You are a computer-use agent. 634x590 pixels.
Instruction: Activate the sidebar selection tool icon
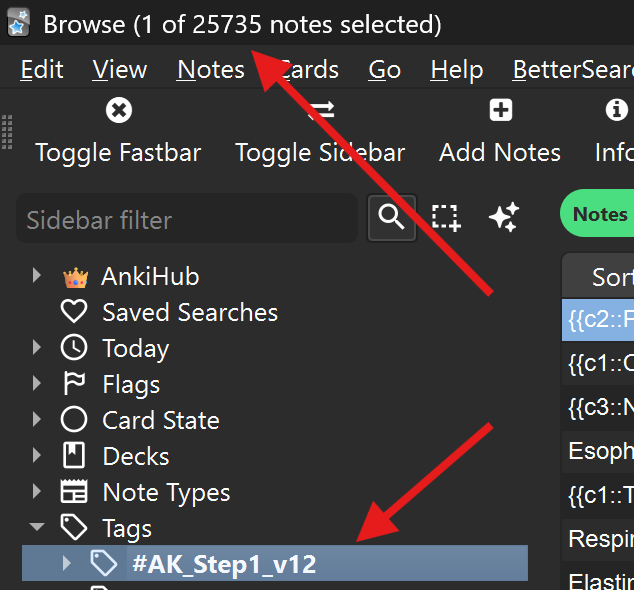pyautogui.click(x=446, y=218)
